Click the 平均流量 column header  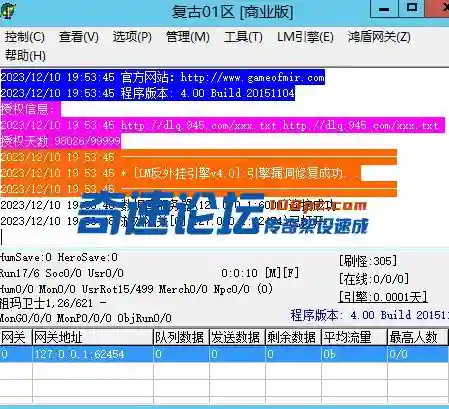pyautogui.click(x=354, y=337)
